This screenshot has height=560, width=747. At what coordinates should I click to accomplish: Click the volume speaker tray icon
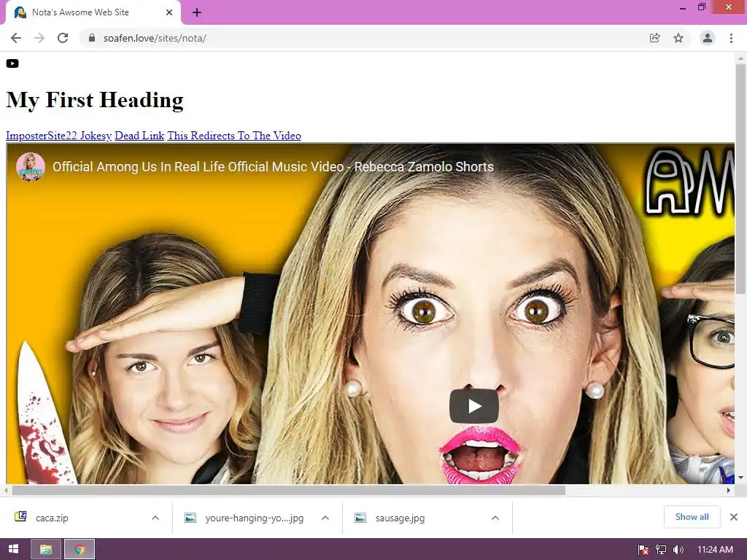[678, 550]
